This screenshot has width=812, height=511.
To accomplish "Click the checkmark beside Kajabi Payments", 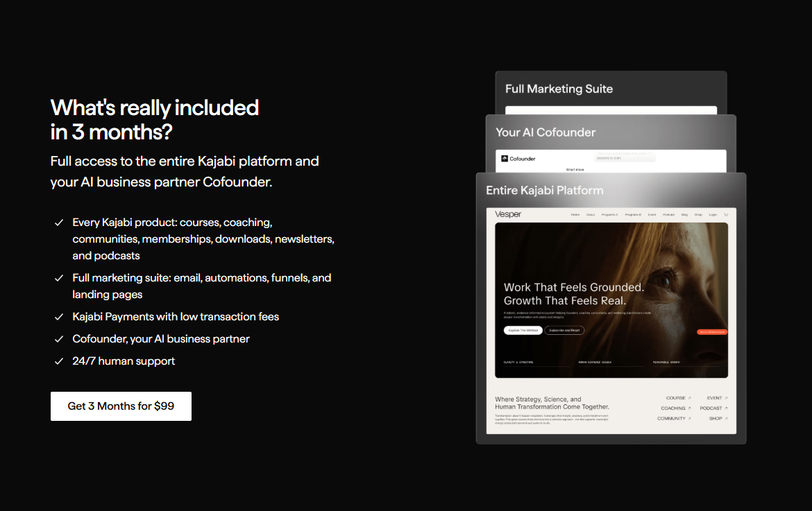I will coord(59,317).
